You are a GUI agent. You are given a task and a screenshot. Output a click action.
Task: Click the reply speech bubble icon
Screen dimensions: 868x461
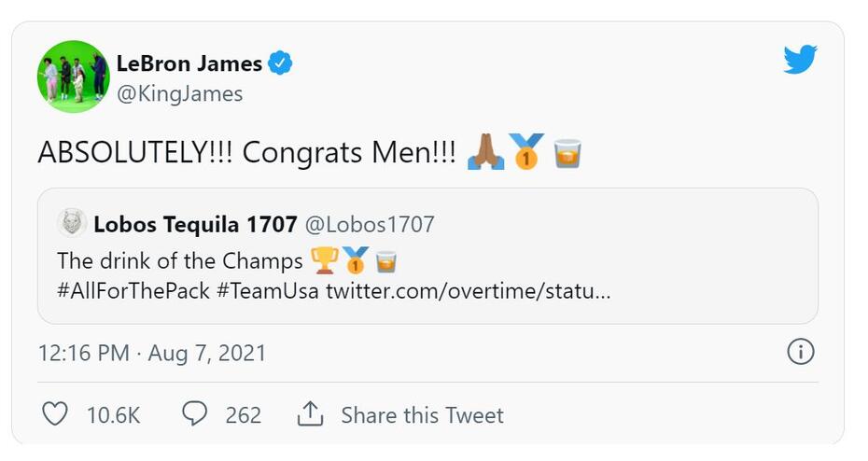pyautogui.click(x=194, y=413)
